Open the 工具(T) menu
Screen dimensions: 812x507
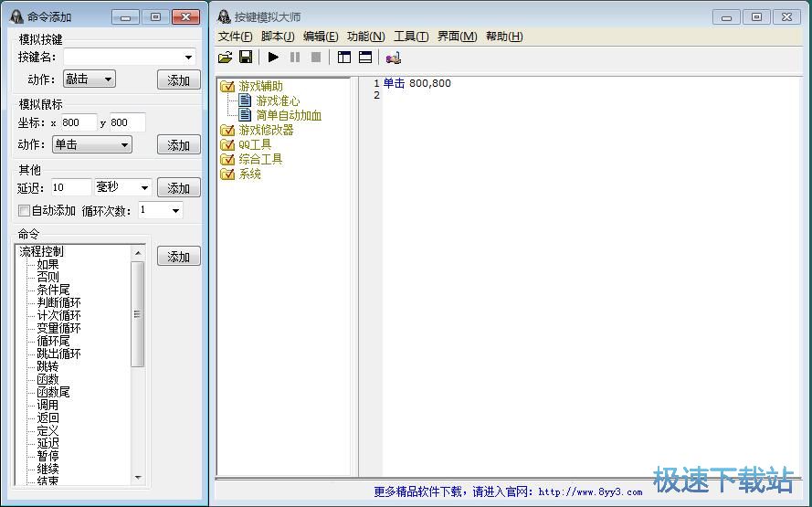(x=410, y=37)
